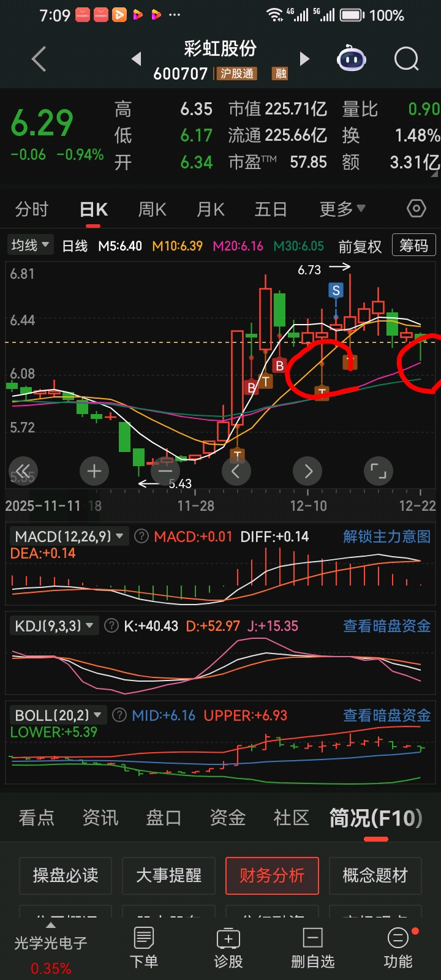Tap stock name 彩虹股份

coord(220,48)
